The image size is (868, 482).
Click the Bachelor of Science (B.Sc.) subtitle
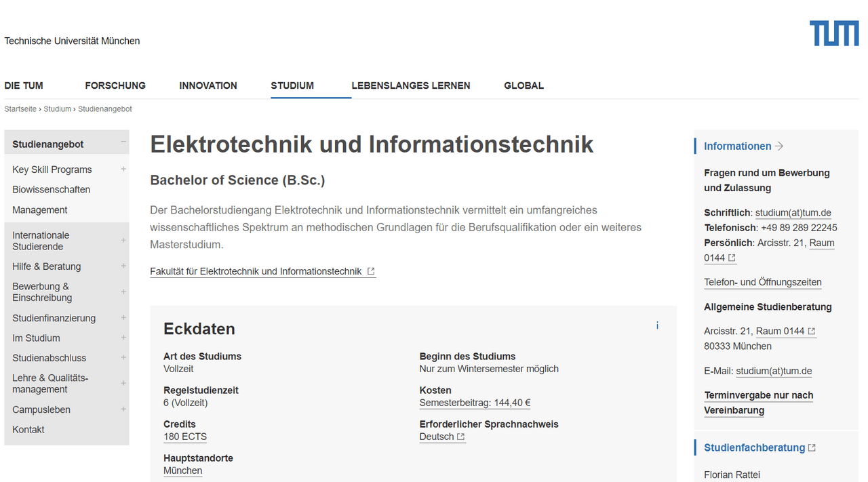[x=237, y=180]
